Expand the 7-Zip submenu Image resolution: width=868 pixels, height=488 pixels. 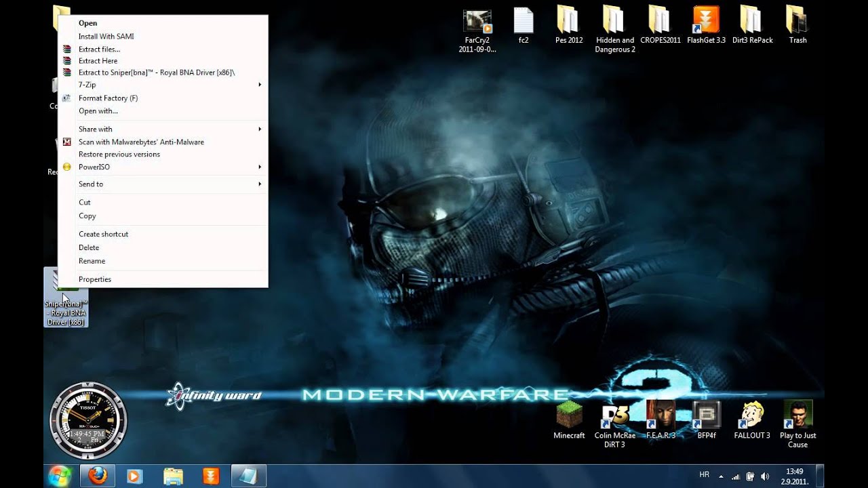click(x=163, y=85)
